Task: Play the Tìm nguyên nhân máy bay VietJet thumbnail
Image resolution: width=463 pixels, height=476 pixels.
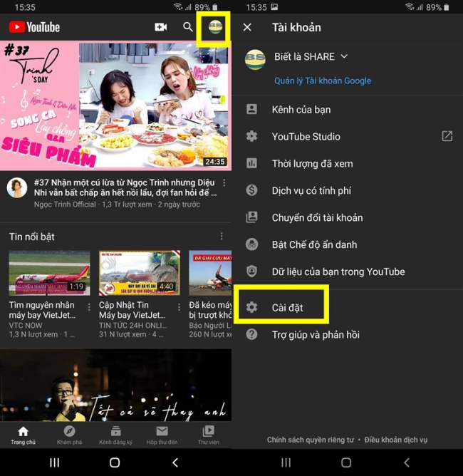Action: [x=49, y=273]
